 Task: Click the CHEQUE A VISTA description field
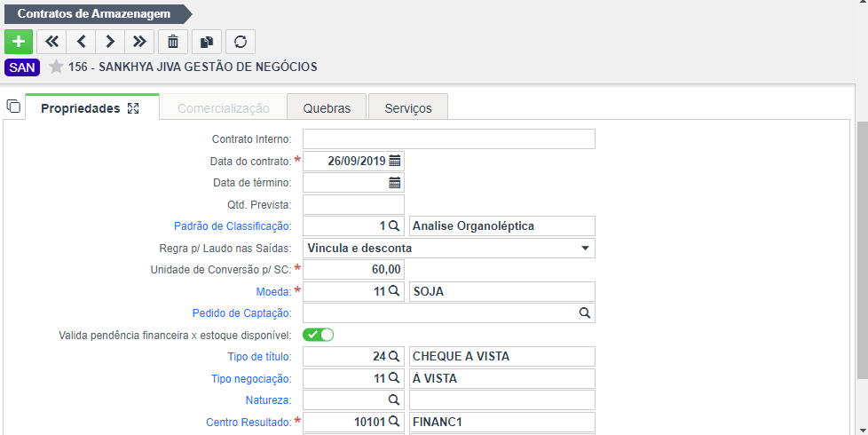coord(502,356)
